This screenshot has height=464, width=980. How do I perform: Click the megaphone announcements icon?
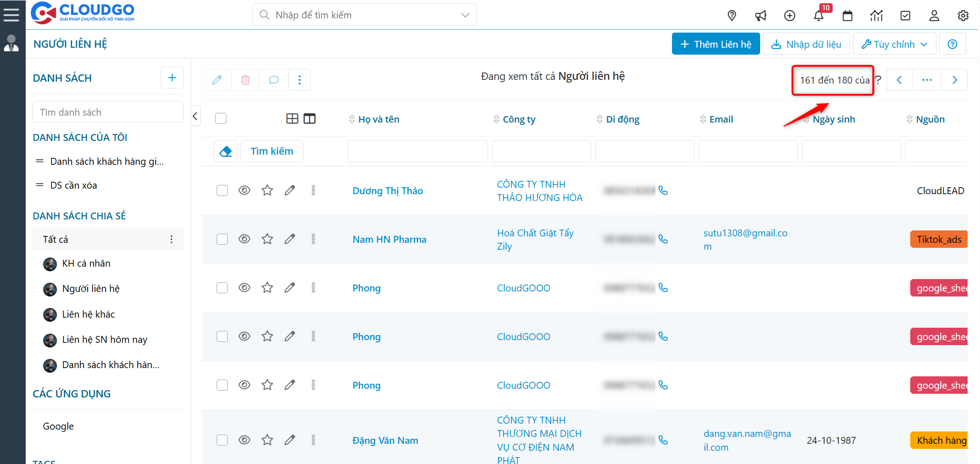tap(761, 16)
